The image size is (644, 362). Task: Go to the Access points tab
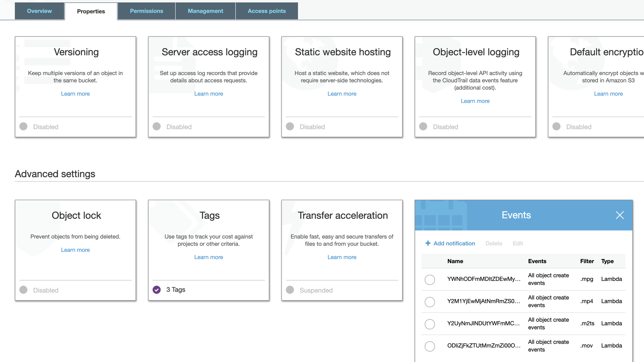tap(267, 11)
